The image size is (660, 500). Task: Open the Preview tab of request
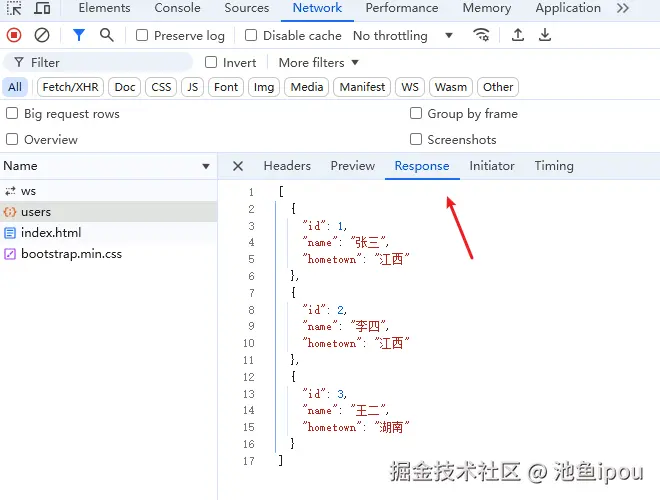(353, 166)
